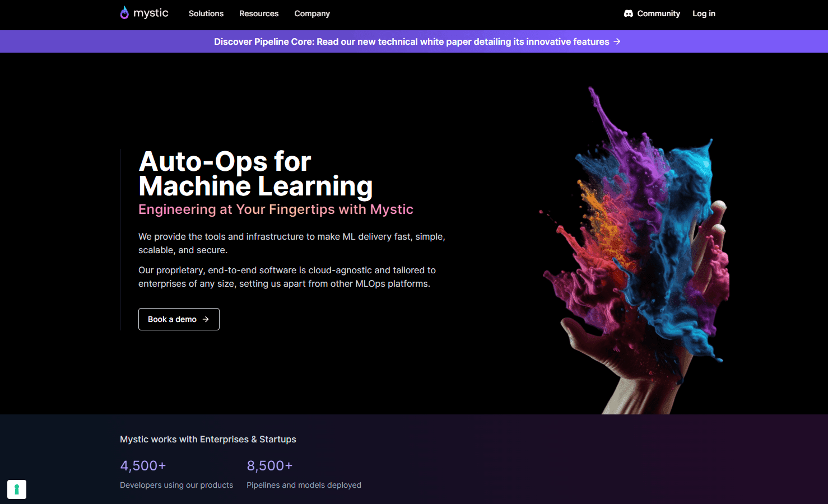828x504 pixels.
Task: Click the arrow icon in the purple banner
Action: [x=617, y=41]
